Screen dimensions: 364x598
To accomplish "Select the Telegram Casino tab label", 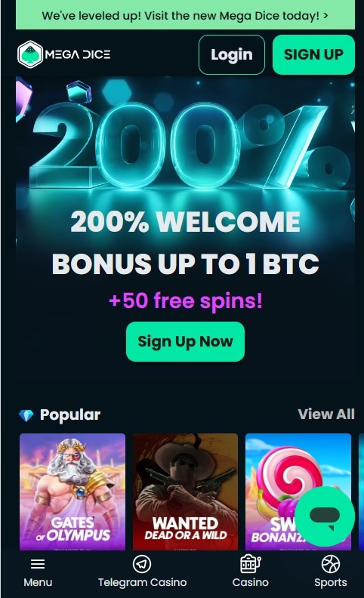I will pyautogui.click(x=142, y=582).
